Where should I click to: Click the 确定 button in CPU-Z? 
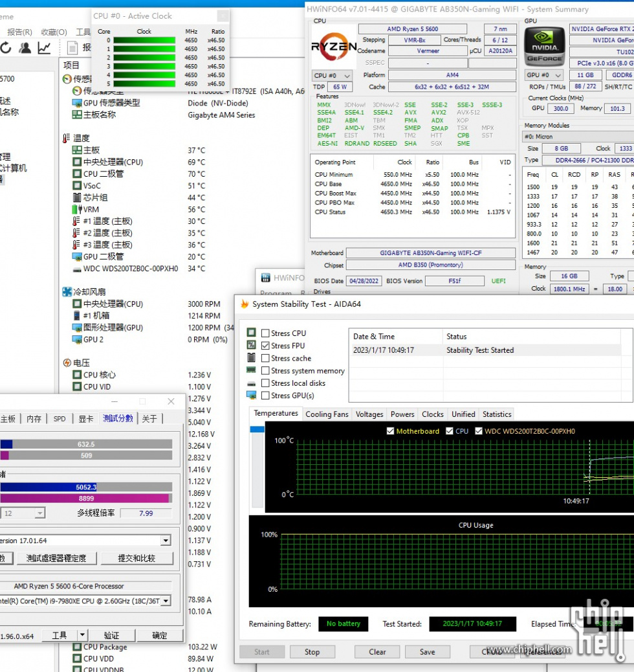(x=159, y=635)
